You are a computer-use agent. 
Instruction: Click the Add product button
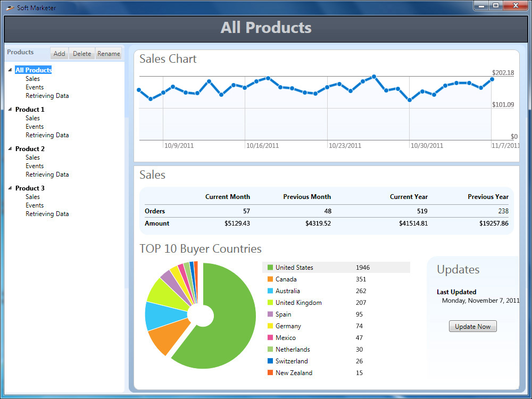[60, 53]
